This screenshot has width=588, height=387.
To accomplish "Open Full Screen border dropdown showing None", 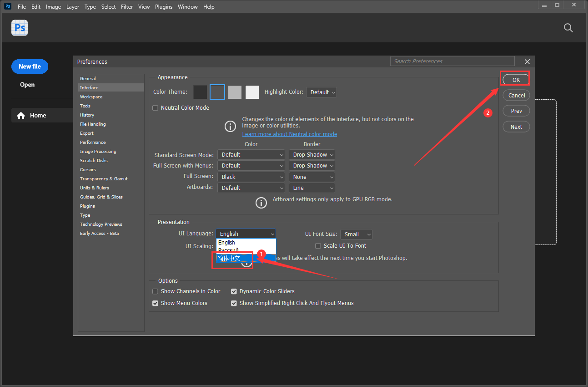I will pos(312,177).
